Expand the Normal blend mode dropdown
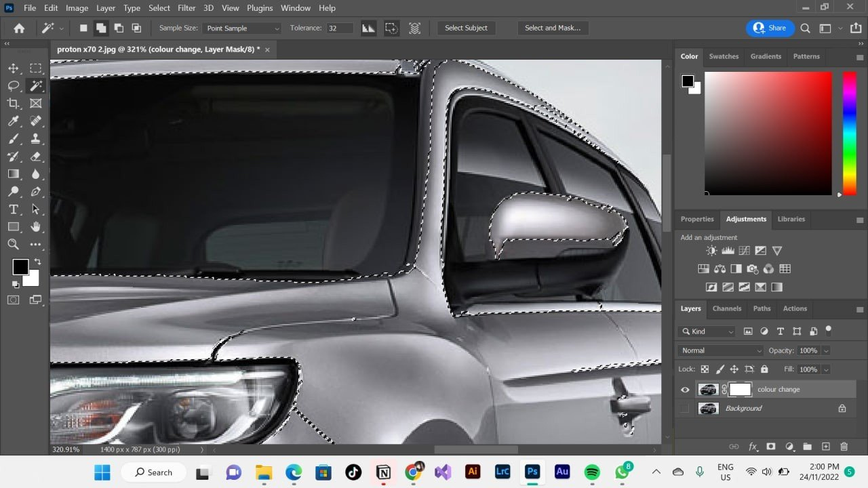Screen dimensions: 868x488 (x=720, y=350)
